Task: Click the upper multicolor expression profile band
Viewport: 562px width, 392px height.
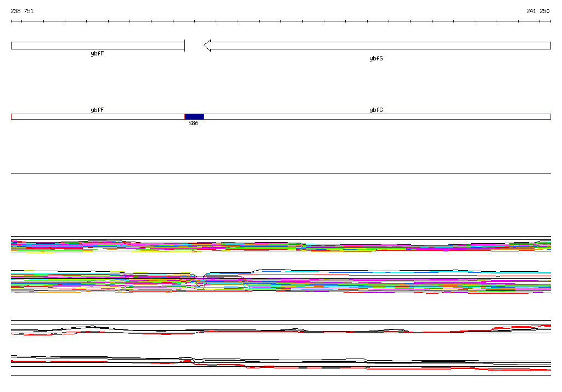Action: [x=281, y=246]
